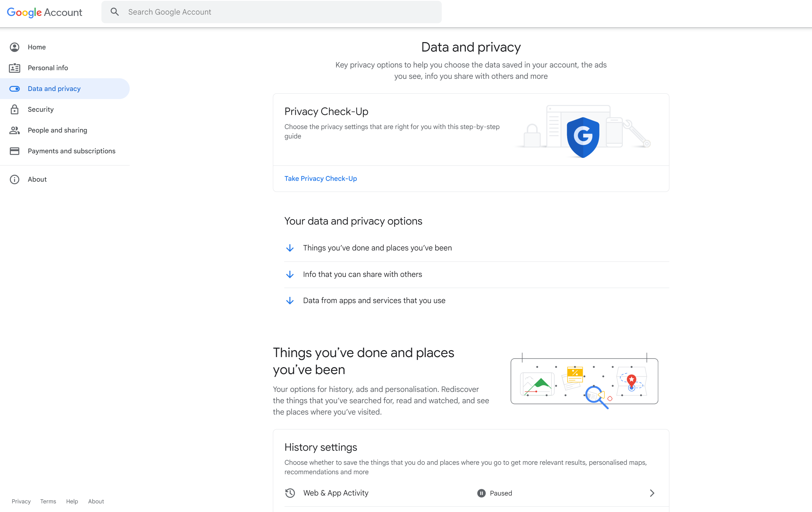
Task: Click the People and sharing icon
Action: (x=15, y=130)
